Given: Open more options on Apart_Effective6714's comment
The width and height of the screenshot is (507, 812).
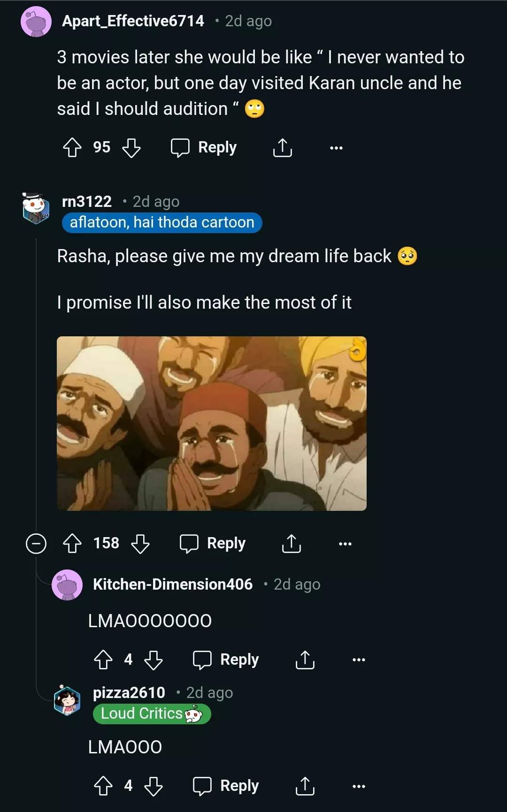Looking at the screenshot, I should [x=336, y=148].
